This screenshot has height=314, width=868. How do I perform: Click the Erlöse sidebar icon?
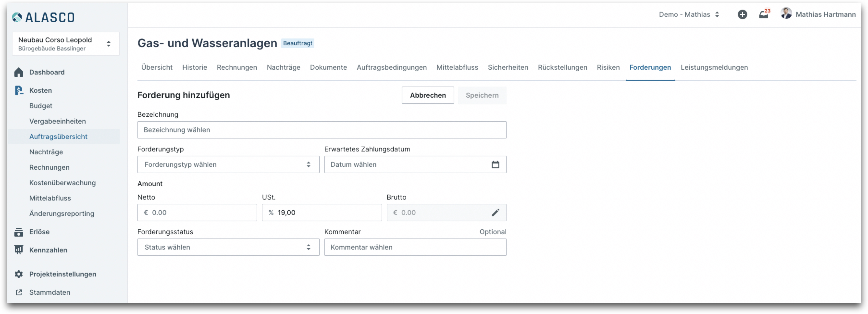(x=19, y=232)
